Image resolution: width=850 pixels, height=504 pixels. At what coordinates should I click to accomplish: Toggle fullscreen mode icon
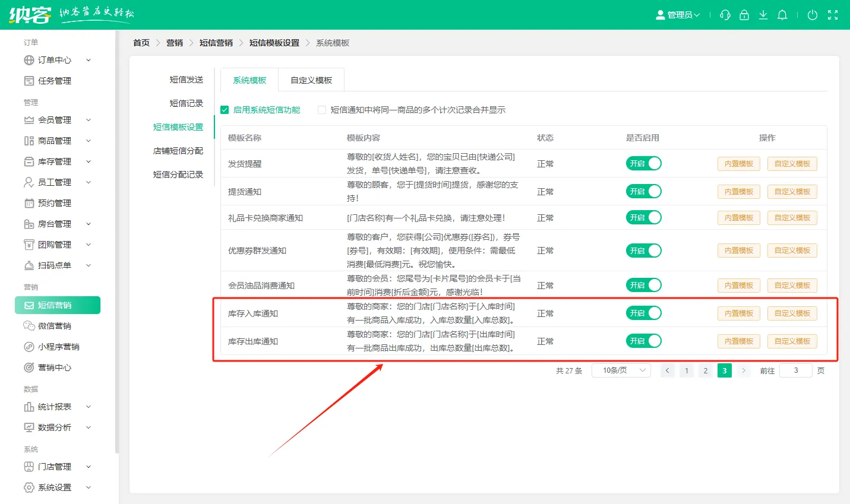(x=833, y=15)
